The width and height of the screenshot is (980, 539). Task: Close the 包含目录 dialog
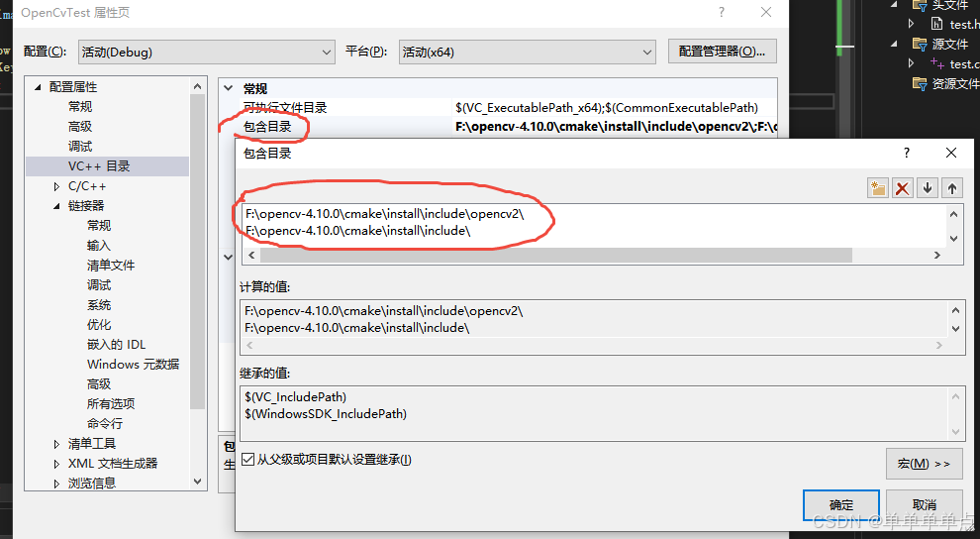coord(951,153)
